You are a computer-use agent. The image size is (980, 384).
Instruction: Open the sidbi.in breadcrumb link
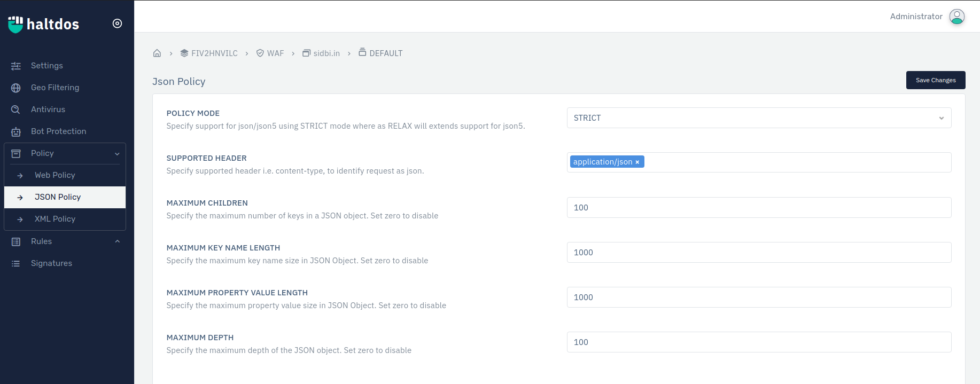[326, 53]
